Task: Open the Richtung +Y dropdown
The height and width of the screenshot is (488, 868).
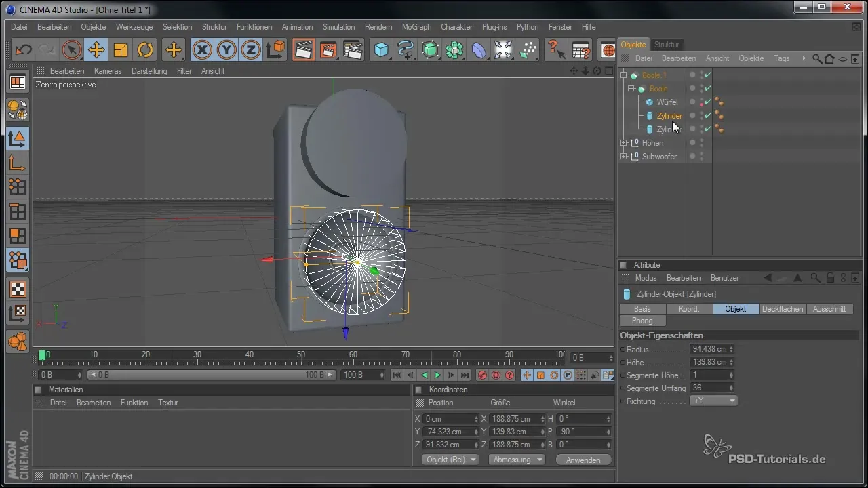Action: click(713, 401)
